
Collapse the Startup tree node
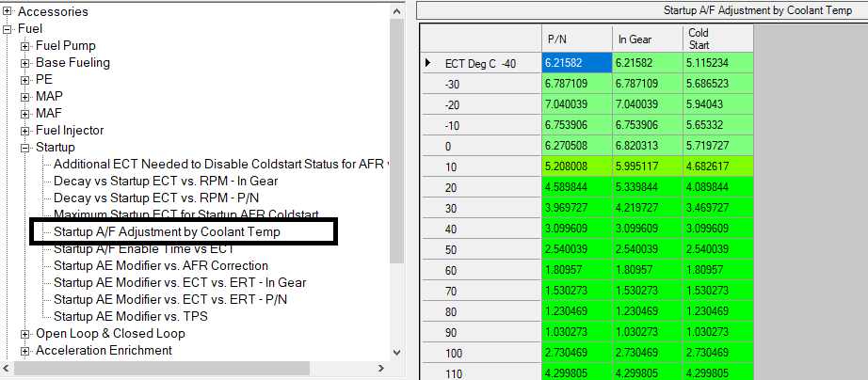coord(25,148)
